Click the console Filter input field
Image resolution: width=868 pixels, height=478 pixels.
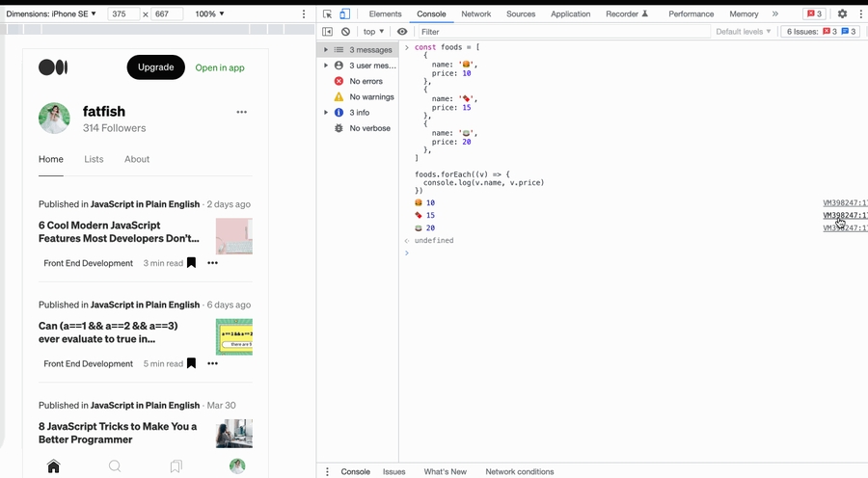click(559, 32)
